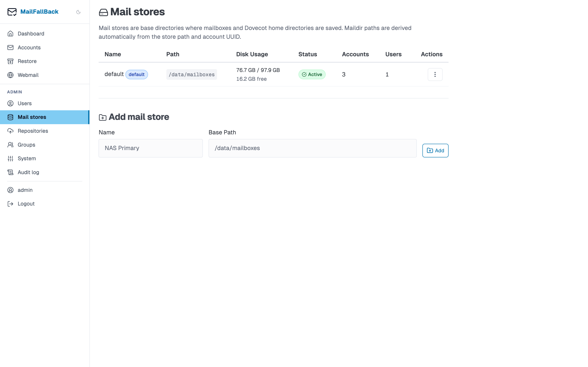Image resolution: width=588 pixels, height=367 pixels.
Task: Click the Active status badge
Action: click(x=312, y=74)
